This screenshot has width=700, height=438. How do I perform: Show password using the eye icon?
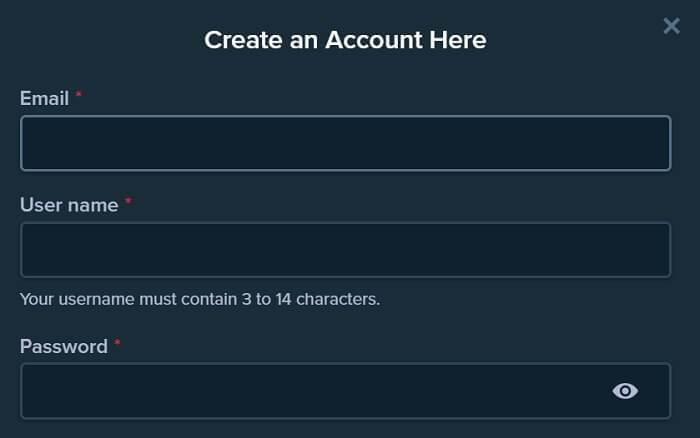[625, 391]
